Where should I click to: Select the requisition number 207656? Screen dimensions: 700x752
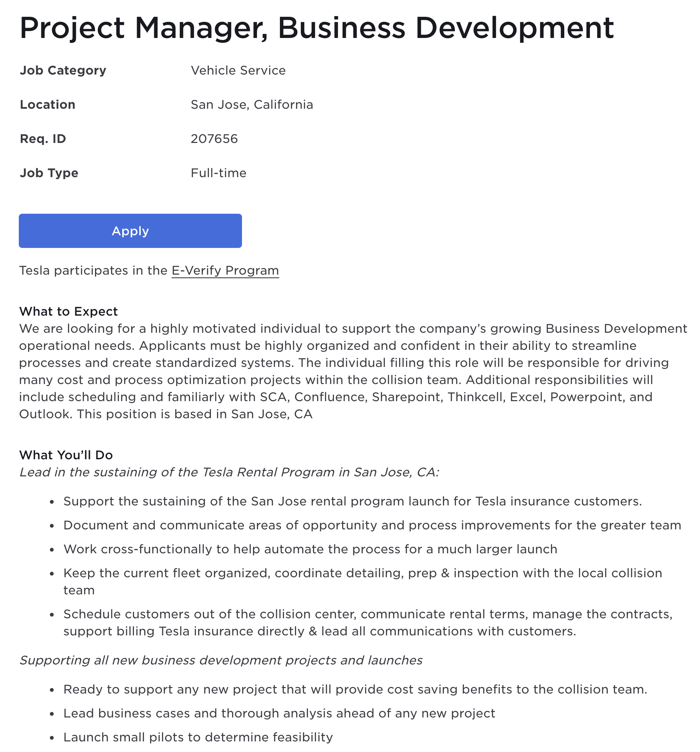click(214, 139)
